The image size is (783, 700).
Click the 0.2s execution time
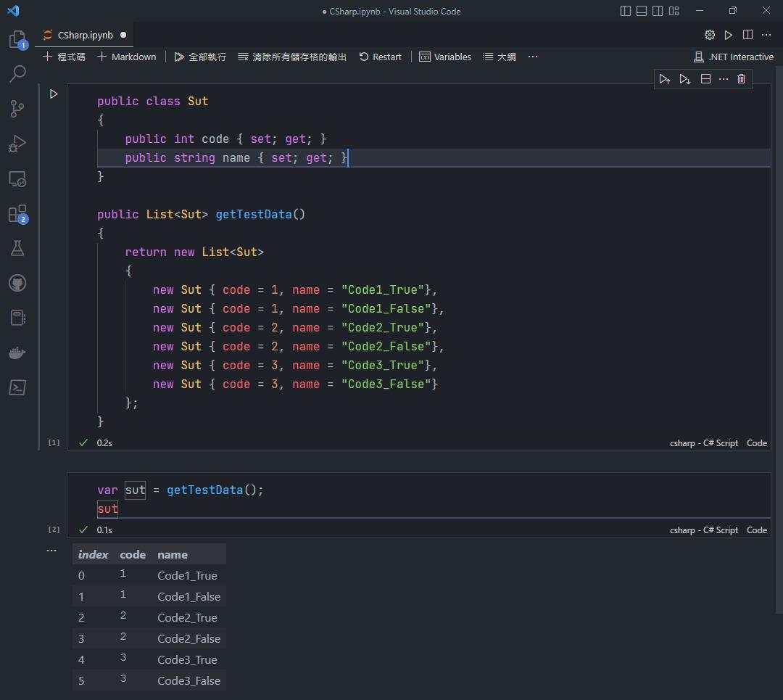[x=104, y=443]
